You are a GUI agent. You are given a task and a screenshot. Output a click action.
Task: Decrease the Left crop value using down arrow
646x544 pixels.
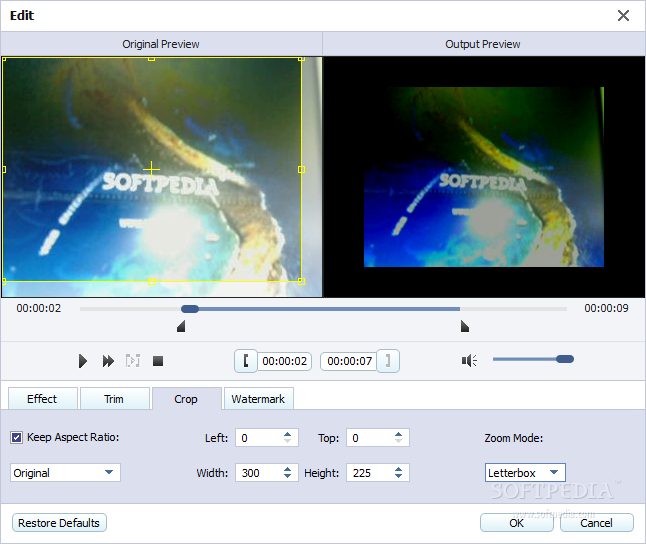coord(288,441)
